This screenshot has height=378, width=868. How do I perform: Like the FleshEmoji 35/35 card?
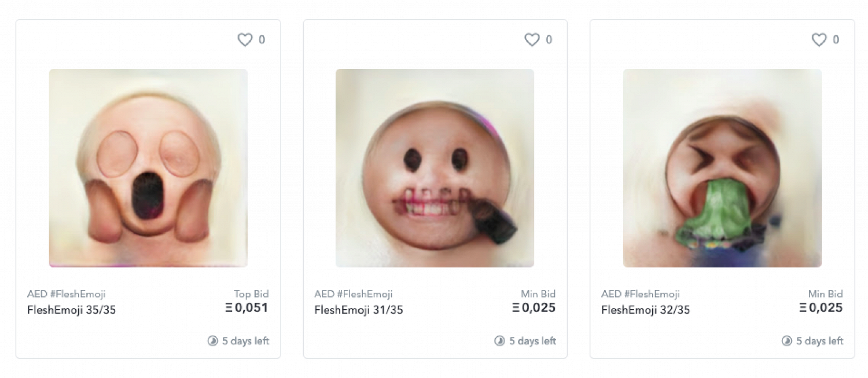click(x=245, y=40)
